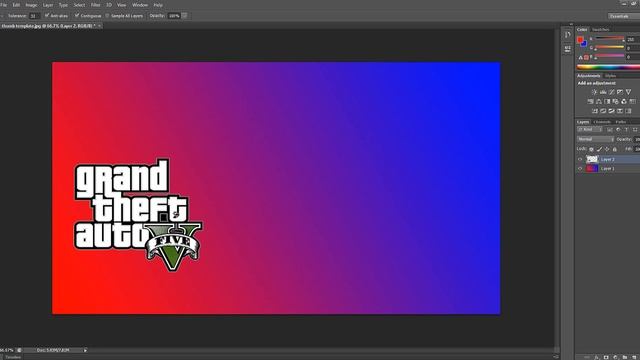Add an Exposure adjustment
640x360 pixels.
620,92
